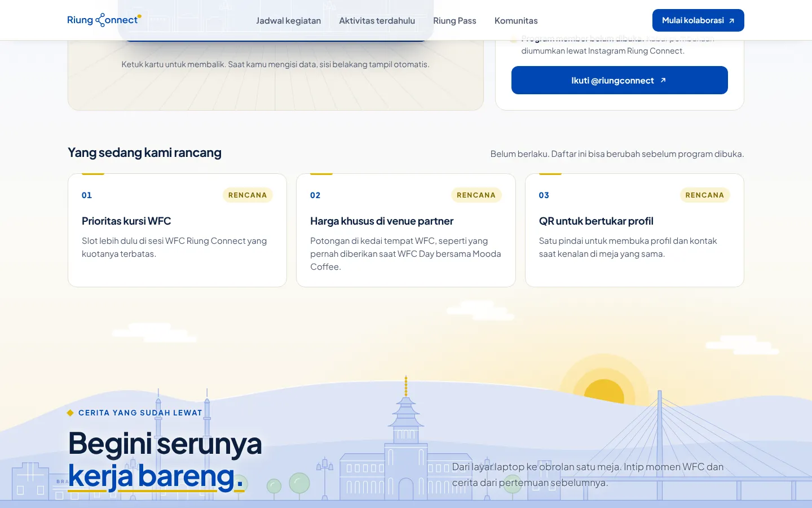Click the 'Dari layar laptop ke obrolan' paragraph

click(588, 475)
